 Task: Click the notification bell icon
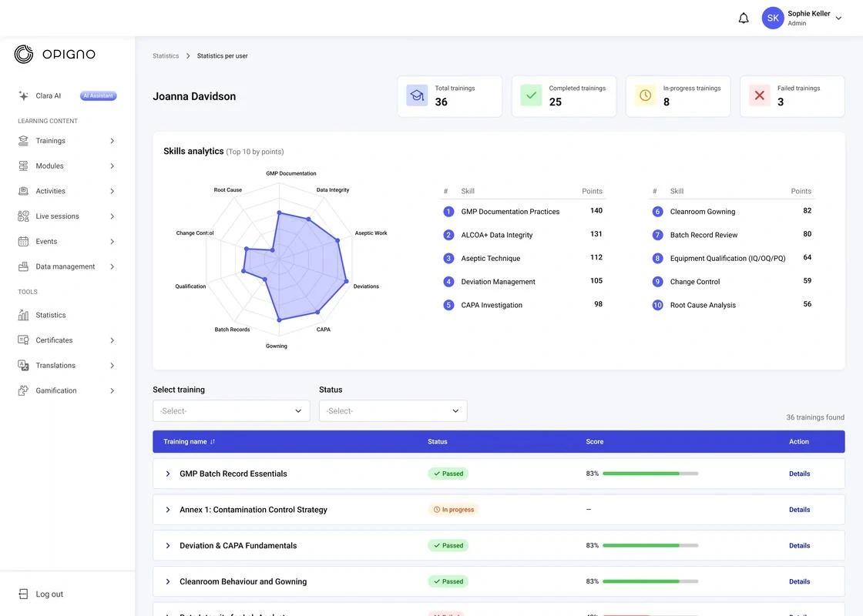pos(744,18)
